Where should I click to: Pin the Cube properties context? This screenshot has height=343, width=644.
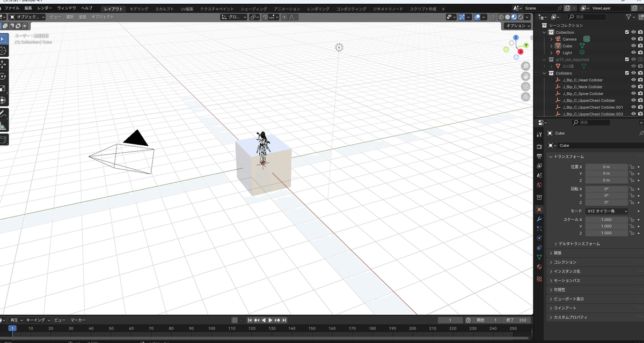coord(641,133)
